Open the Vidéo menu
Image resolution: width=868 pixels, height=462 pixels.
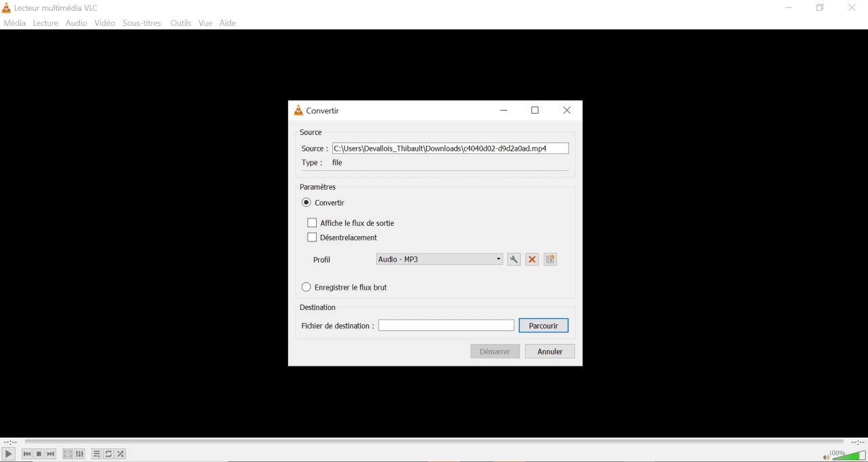pos(104,23)
